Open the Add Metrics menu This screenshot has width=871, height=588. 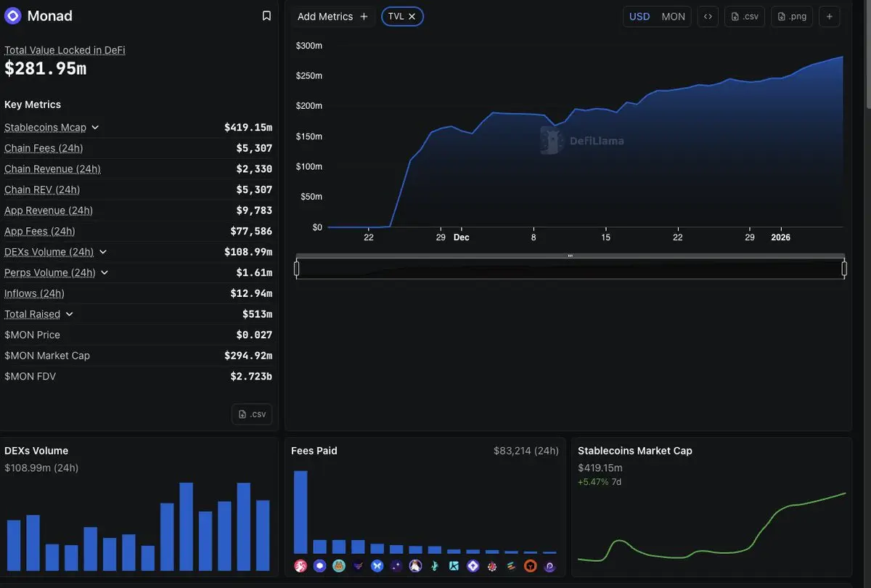[x=332, y=17]
